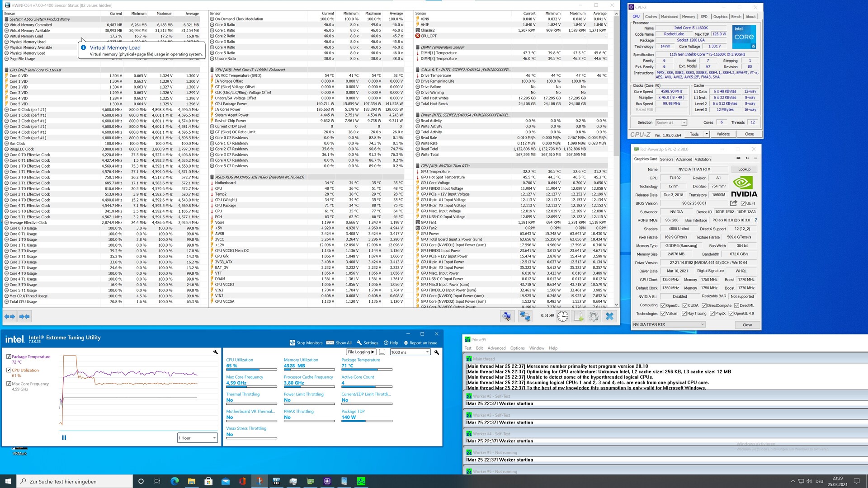The width and height of the screenshot is (868, 488).
Task: Open HWiNFO sensor settings gear icon
Action: (594, 317)
